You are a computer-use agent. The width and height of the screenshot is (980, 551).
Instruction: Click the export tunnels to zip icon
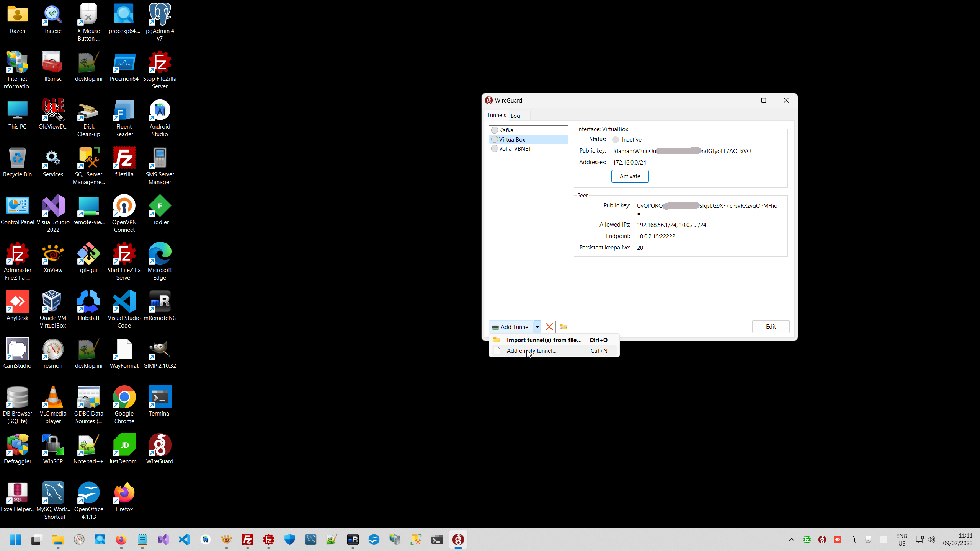pyautogui.click(x=563, y=327)
